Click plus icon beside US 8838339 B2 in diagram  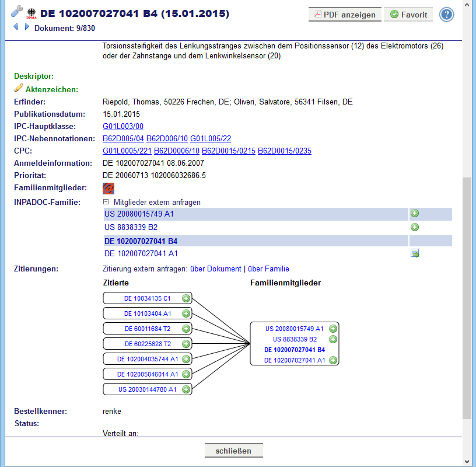[x=333, y=339]
